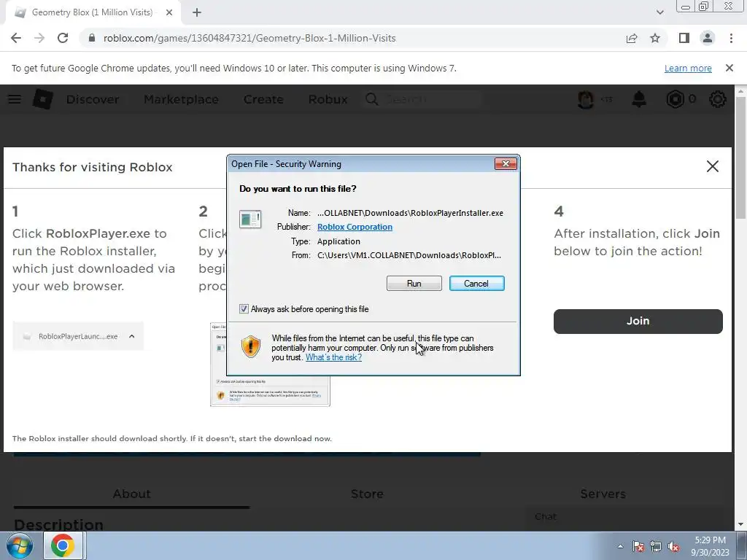Open the Learn more link about Chrome updates
The image size is (747, 560).
(x=688, y=68)
